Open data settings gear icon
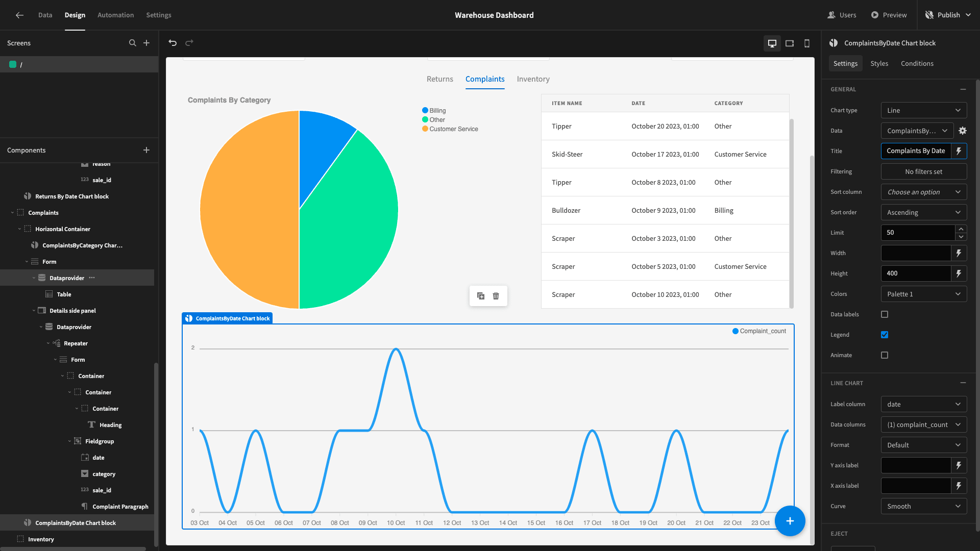 pyautogui.click(x=963, y=131)
